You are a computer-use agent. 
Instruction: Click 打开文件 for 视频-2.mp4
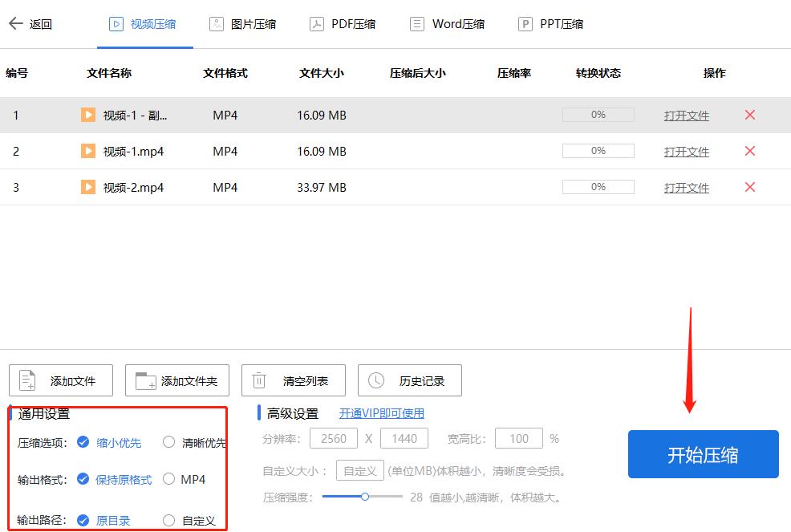687,187
